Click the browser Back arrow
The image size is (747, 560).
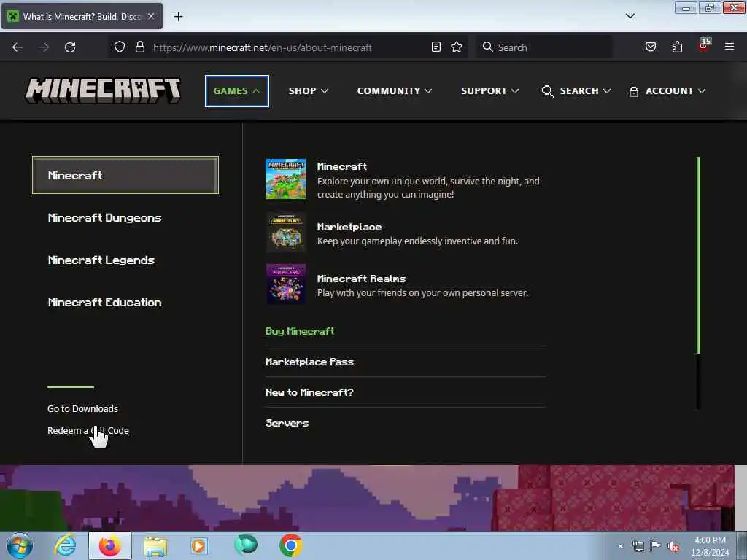18,47
